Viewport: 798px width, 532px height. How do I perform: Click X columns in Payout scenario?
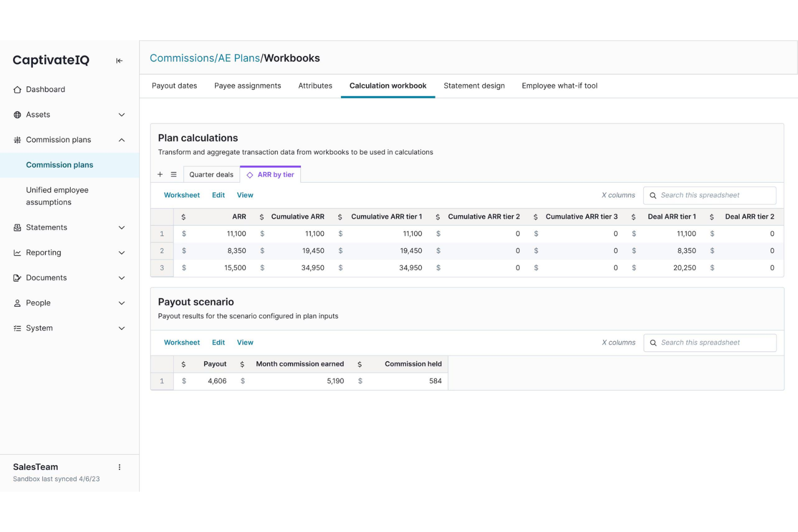(618, 342)
